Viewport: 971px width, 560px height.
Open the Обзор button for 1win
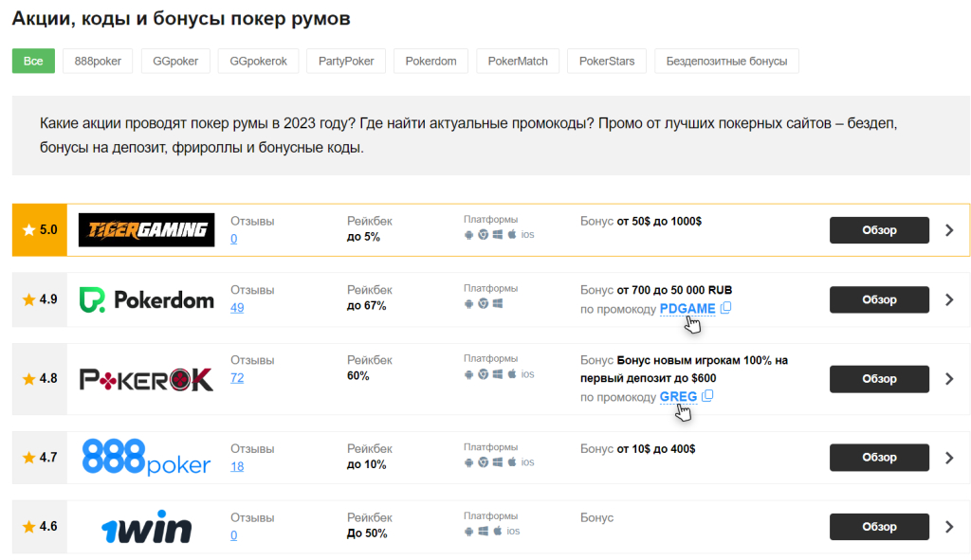(879, 527)
